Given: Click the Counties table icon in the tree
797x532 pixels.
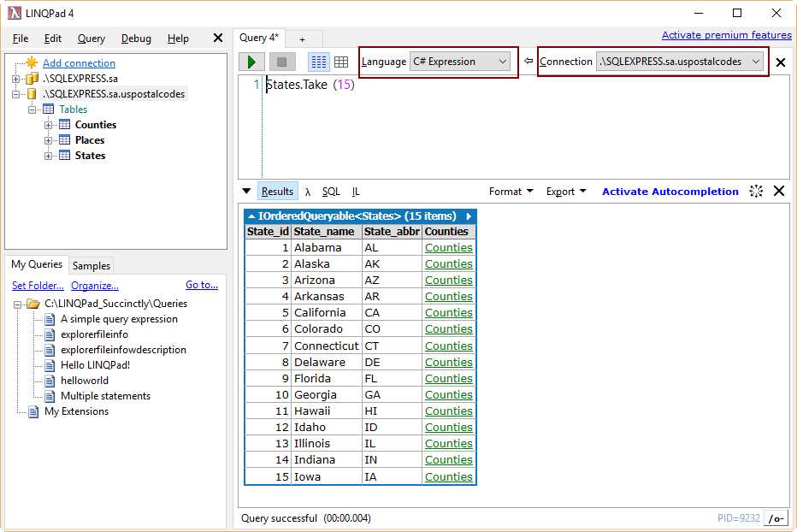Looking at the screenshot, I should pyautogui.click(x=64, y=125).
